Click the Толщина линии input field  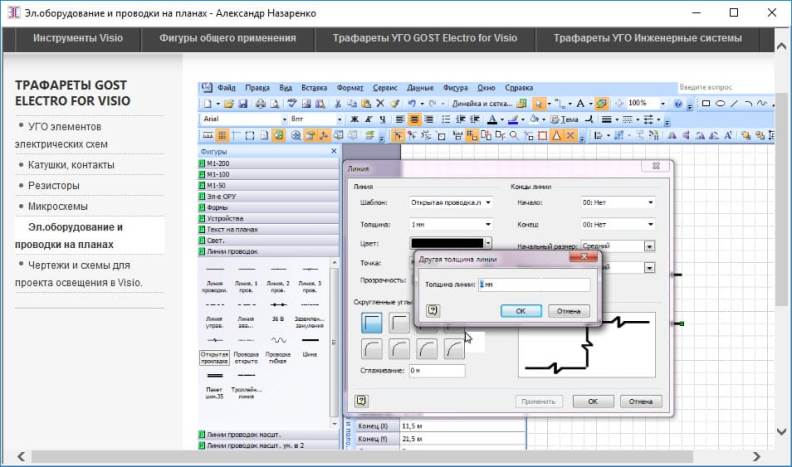pos(534,285)
